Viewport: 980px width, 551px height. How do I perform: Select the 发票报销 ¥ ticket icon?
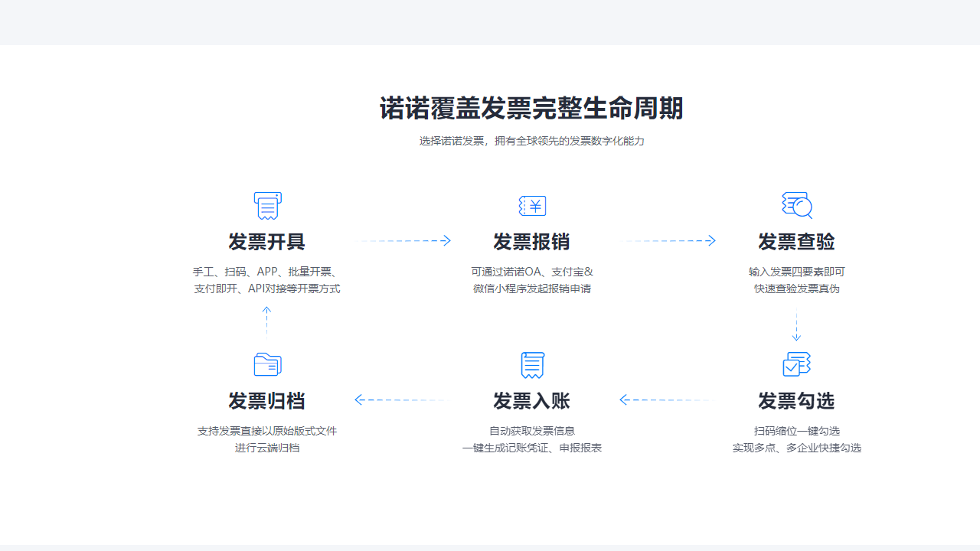tap(532, 205)
